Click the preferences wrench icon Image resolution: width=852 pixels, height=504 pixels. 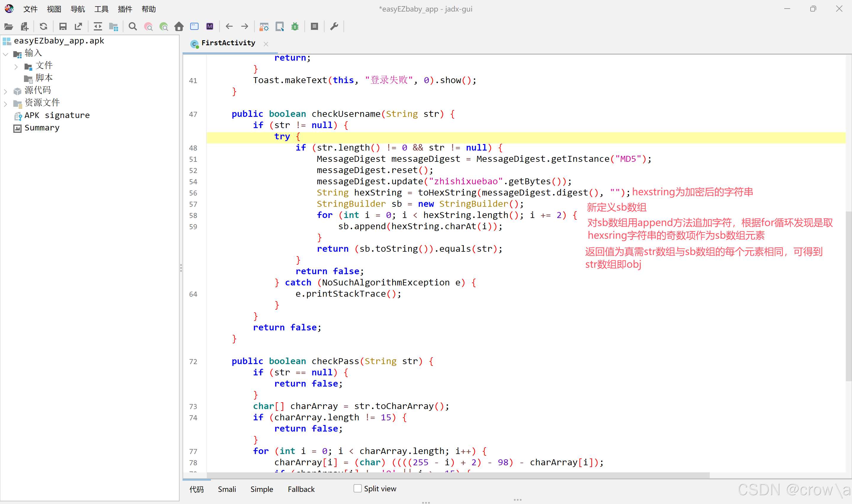tap(334, 27)
